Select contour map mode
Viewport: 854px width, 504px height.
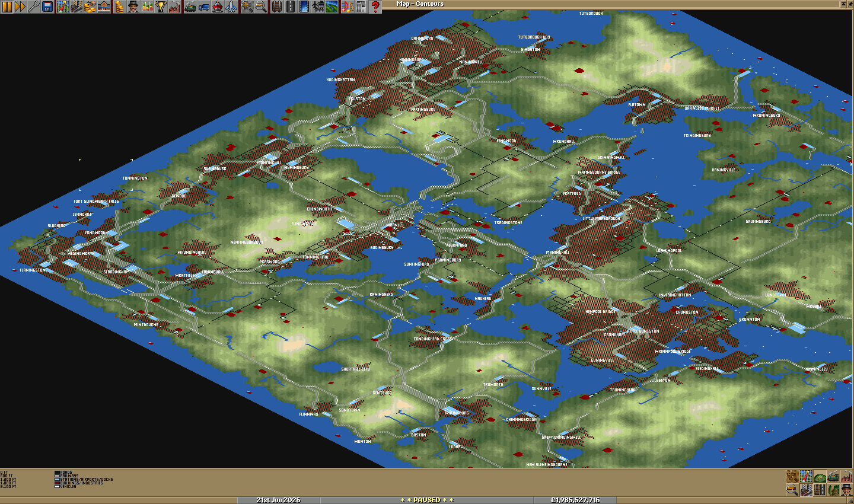pyautogui.click(x=820, y=477)
